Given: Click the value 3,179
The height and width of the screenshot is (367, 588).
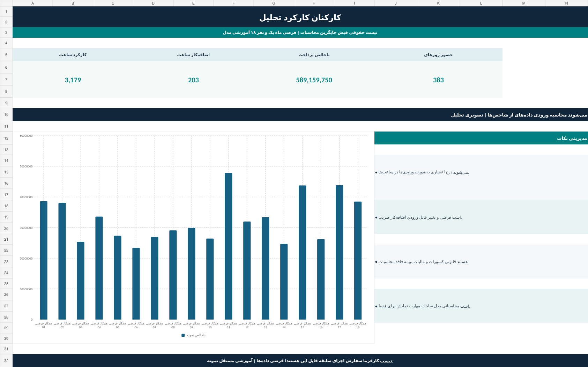Looking at the screenshot, I should click(73, 80).
